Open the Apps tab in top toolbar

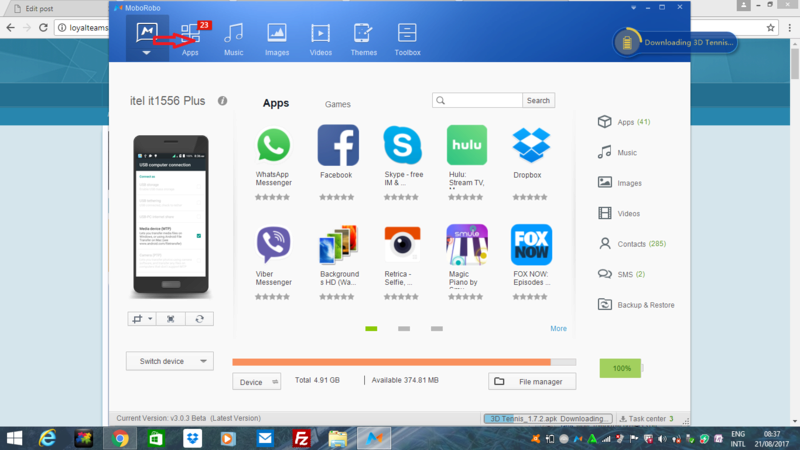point(190,39)
